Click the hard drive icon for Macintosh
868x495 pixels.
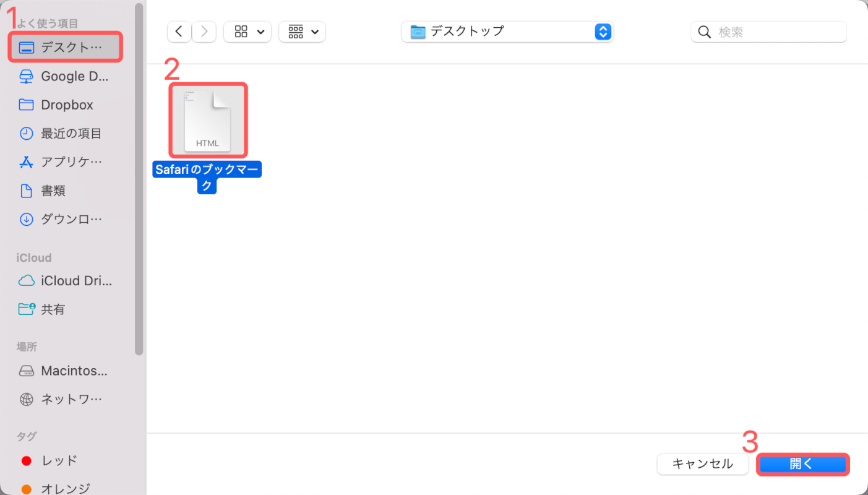(x=27, y=371)
